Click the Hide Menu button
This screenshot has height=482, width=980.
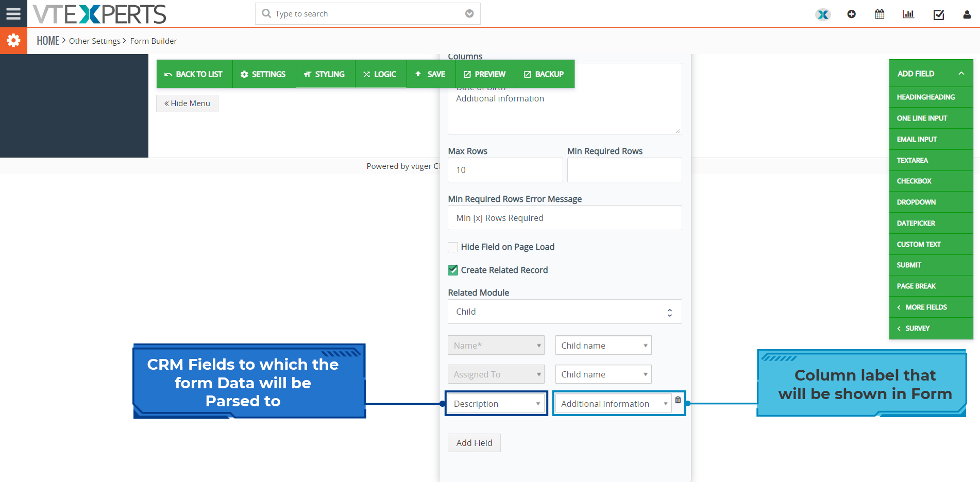(x=187, y=104)
